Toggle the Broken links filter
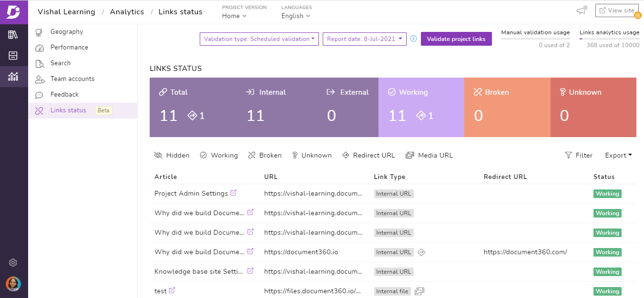644x298 pixels. 265,155
